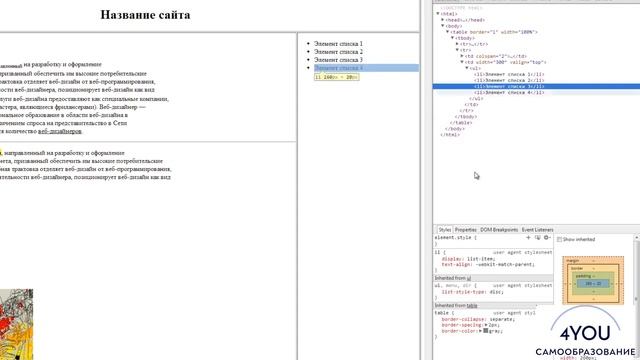Select the DOCTYPE html row
This screenshot has width=640, height=360.
coord(461,8)
